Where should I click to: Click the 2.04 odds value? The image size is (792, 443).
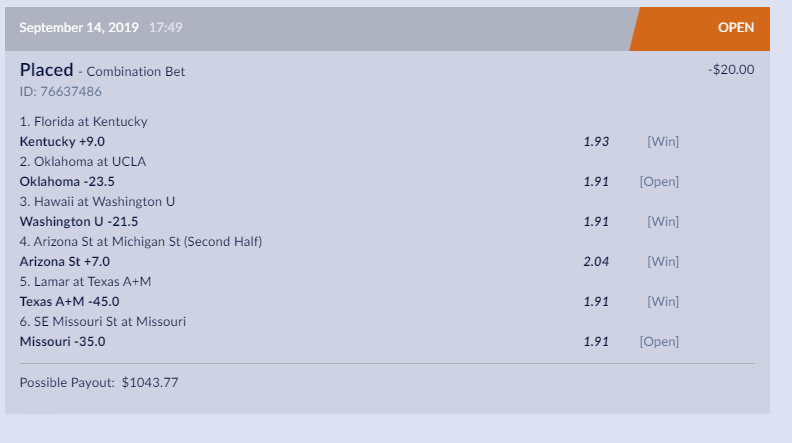(x=596, y=261)
